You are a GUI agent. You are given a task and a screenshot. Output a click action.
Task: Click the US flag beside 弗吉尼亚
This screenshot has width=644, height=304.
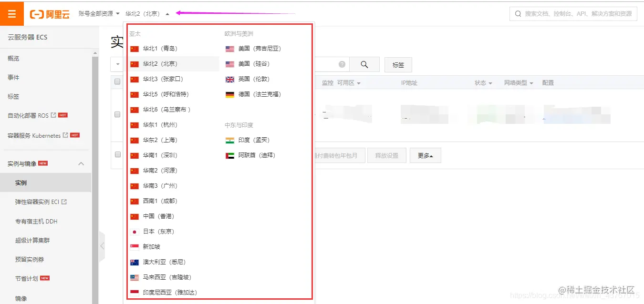point(230,49)
